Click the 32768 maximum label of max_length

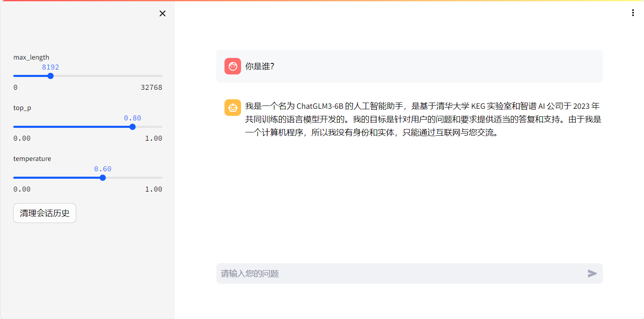click(151, 87)
